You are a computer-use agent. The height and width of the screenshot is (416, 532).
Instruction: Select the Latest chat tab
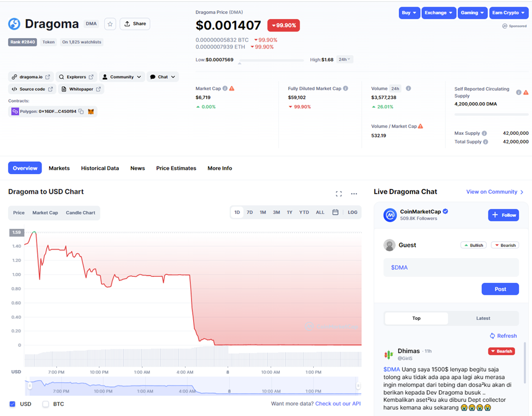(483, 318)
